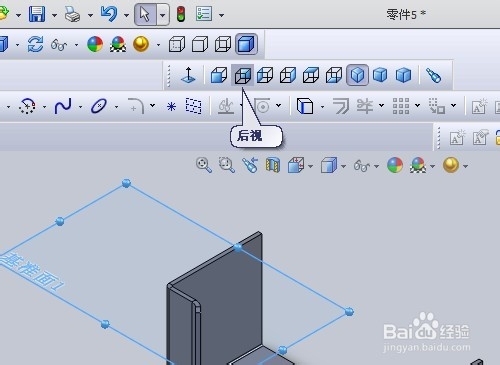
Task: Toggle the Isometric view button
Action: pyautogui.click(x=357, y=75)
